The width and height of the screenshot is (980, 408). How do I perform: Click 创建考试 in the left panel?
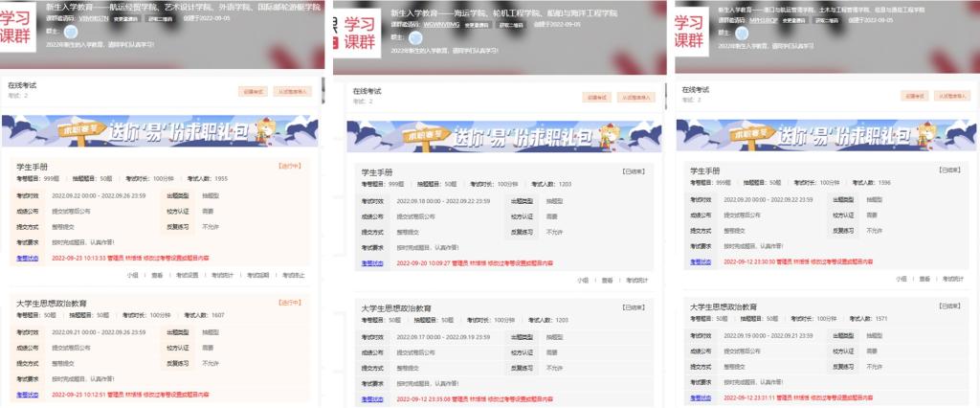coord(252,93)
